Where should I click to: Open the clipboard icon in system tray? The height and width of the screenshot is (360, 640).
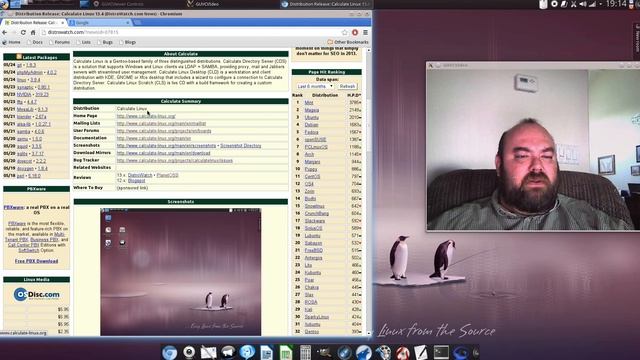pyautogui.click(x=543, y=4)
